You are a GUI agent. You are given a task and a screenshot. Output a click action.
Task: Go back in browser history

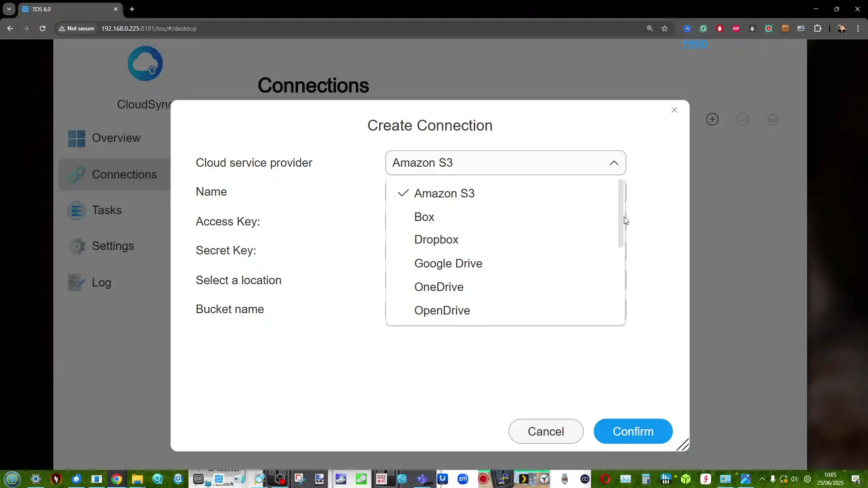pyautogui.click(x=10, y=28)
